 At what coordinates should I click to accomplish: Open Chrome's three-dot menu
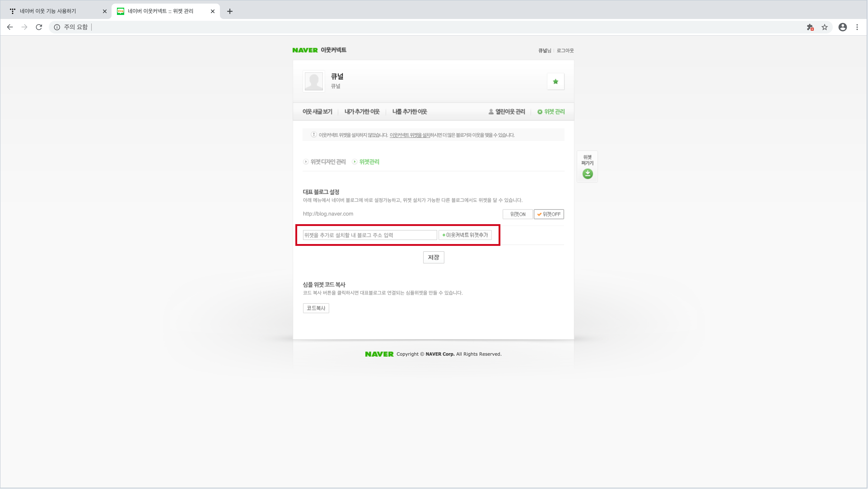857,27
